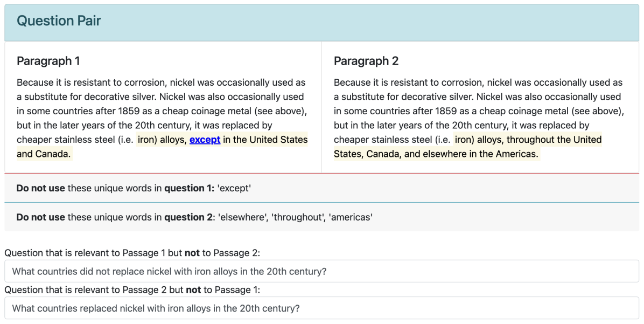The height and width of the screenshot is (324, 644).
Task: Click highlighted 'in the United States' in Paragraph 1
Action: point(265,140)
